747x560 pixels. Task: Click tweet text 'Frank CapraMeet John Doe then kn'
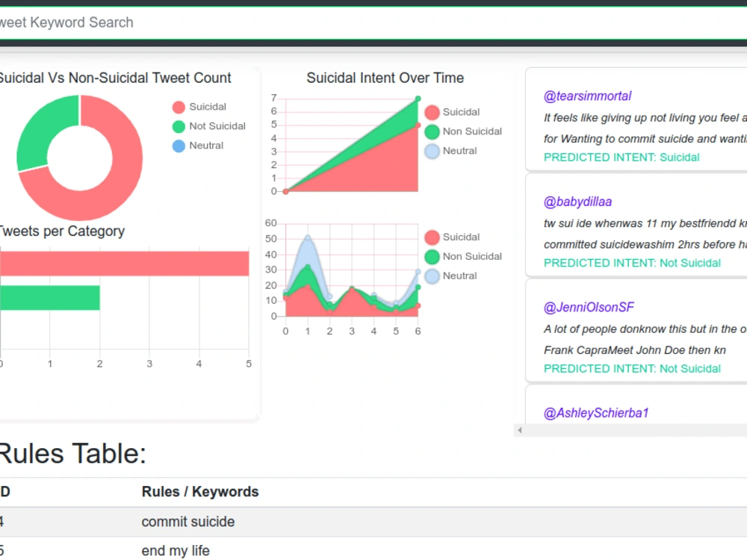[634, 350]
